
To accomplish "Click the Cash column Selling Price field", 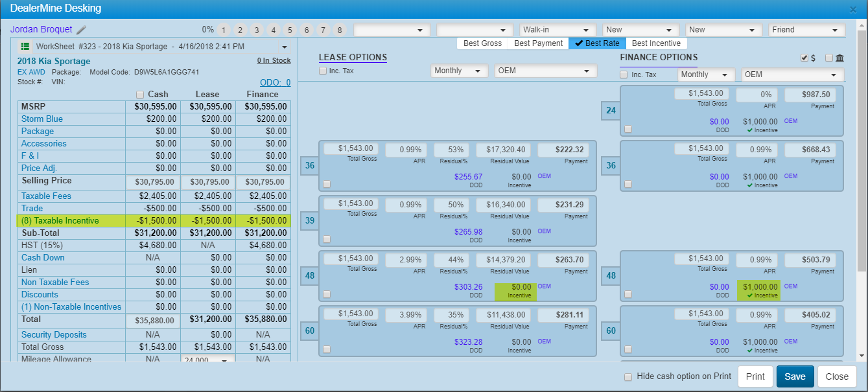I will point(152,182).
